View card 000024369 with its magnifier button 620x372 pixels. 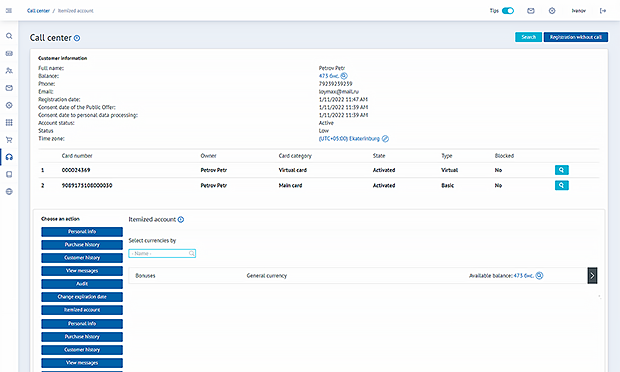click(561, 170)
